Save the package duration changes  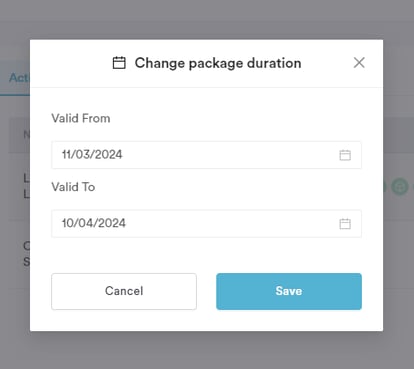click(289, 291)
